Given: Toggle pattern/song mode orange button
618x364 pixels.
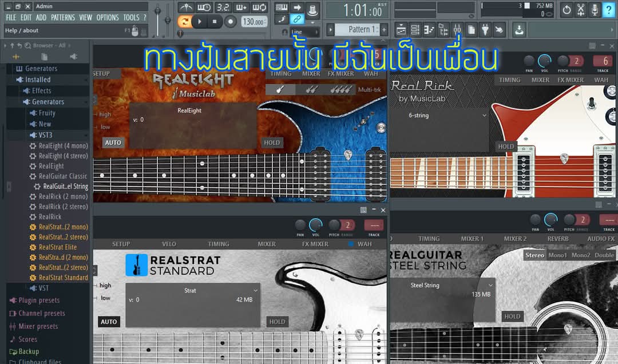Looking at the screenshot, I should coord(184,21).
